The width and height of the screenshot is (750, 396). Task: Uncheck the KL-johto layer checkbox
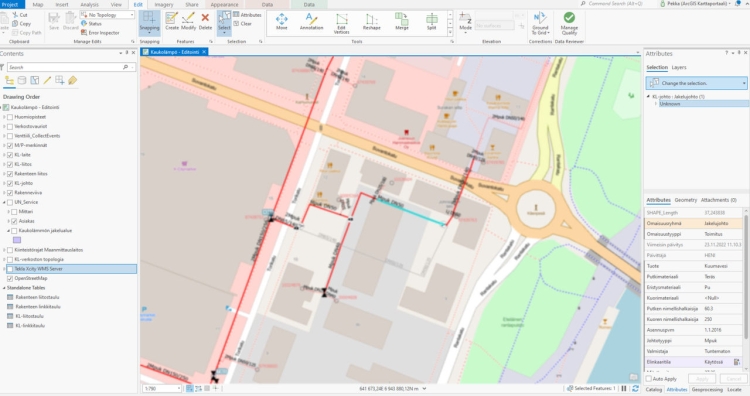(10, 183)
